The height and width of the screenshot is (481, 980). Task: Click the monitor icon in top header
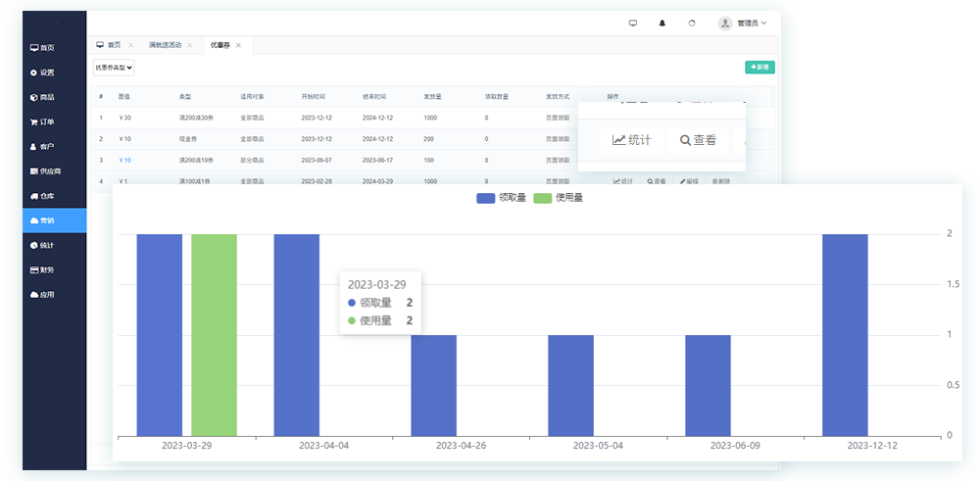632,23
